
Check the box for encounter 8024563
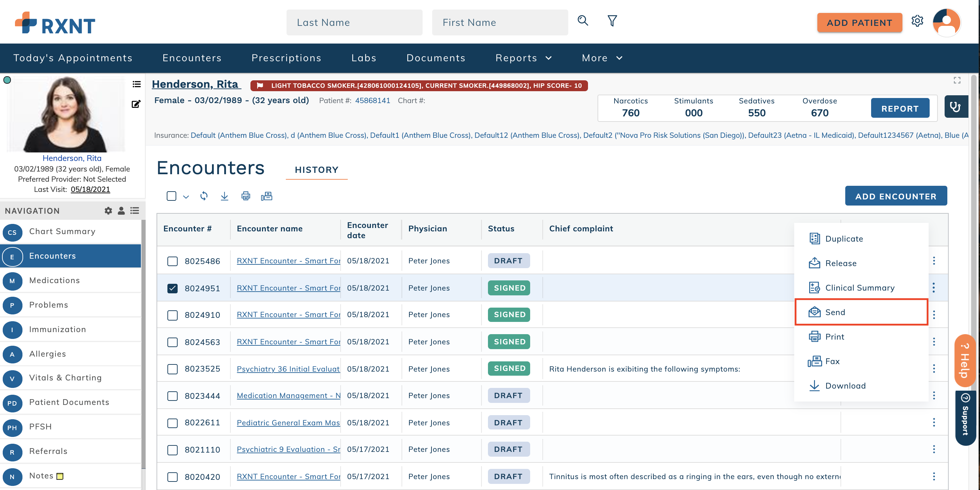[x=173, y=342]
